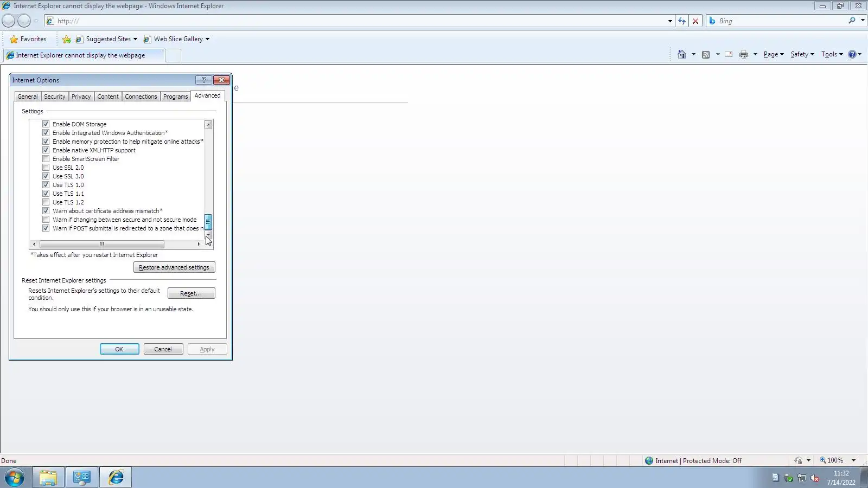Image resolution: width=868 pixels, height=488 pixels.
Task: Click the Internet Options help question button
Action: tap(204, 80)
